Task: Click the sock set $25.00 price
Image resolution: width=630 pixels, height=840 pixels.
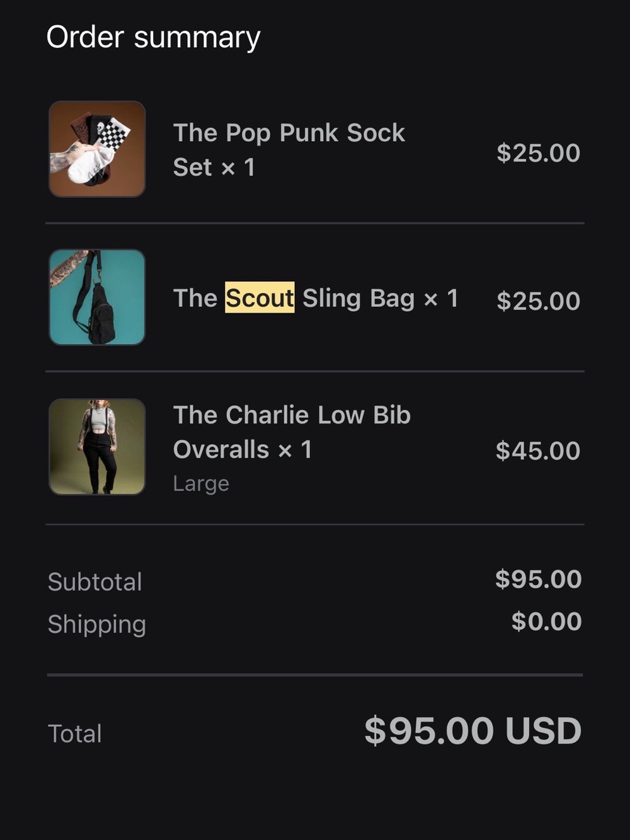Action: pos(538,153)
